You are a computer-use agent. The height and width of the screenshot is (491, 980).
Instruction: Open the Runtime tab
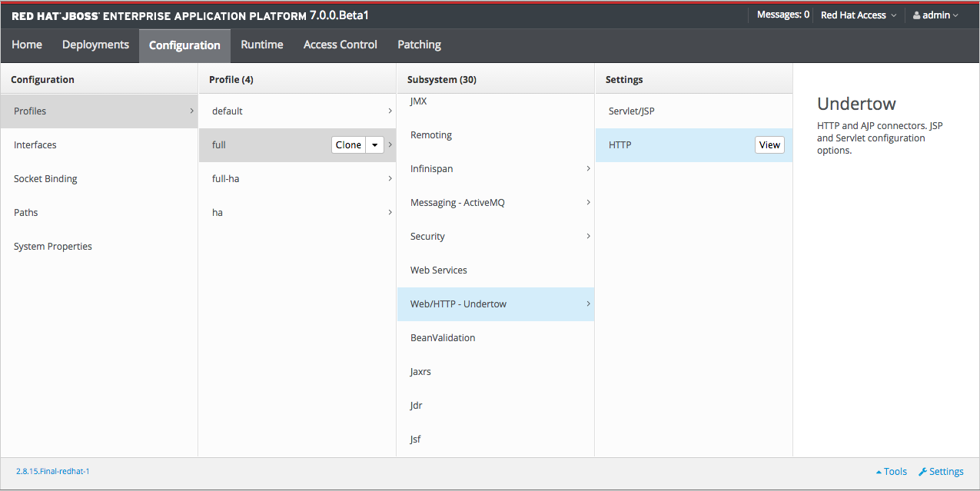[x=262, y=45]
